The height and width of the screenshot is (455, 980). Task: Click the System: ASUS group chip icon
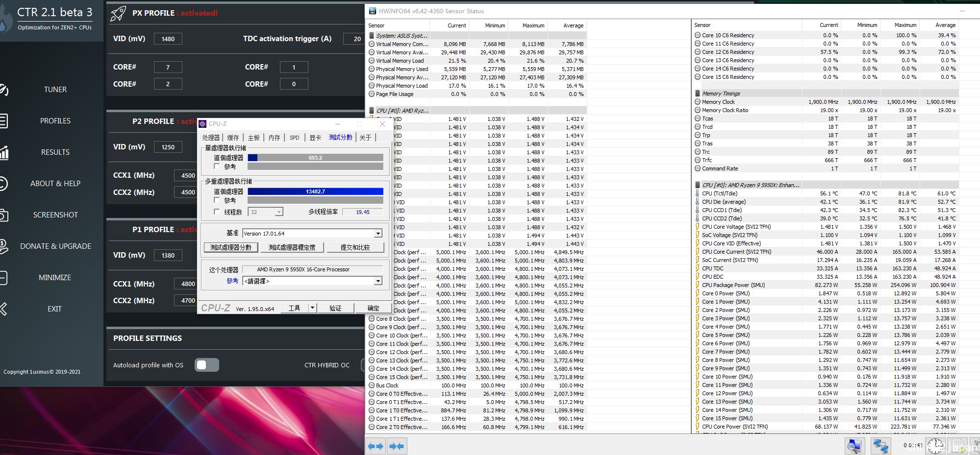(x=372, y=35)
